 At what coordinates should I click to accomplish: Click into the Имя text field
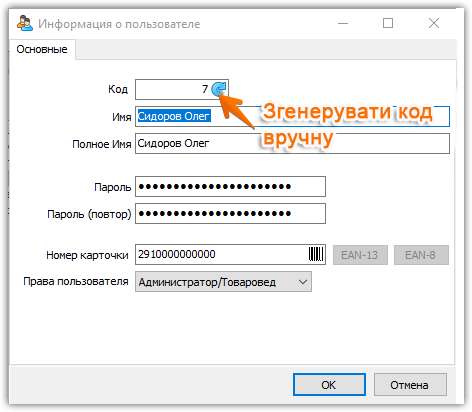[x=292, y=116]
